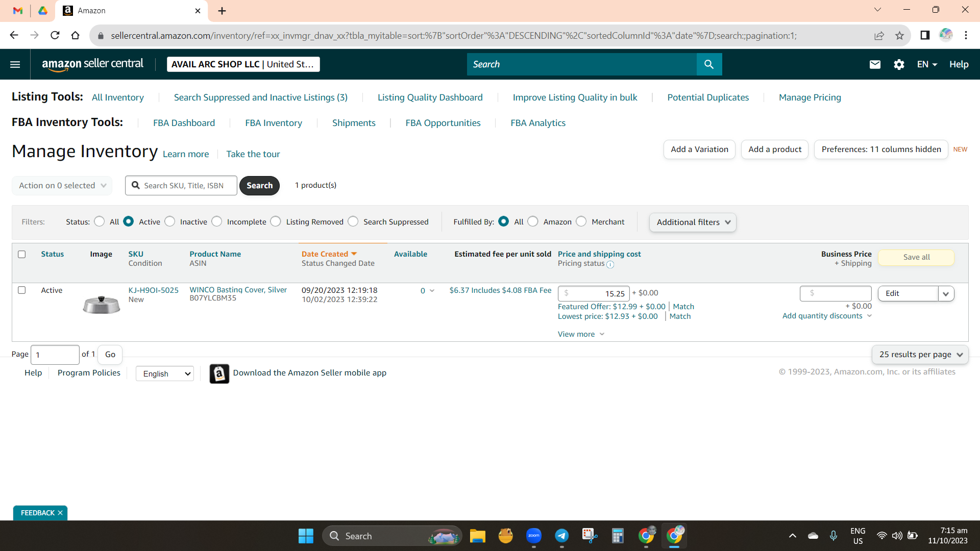Click the magnifier search button in header

709,64
